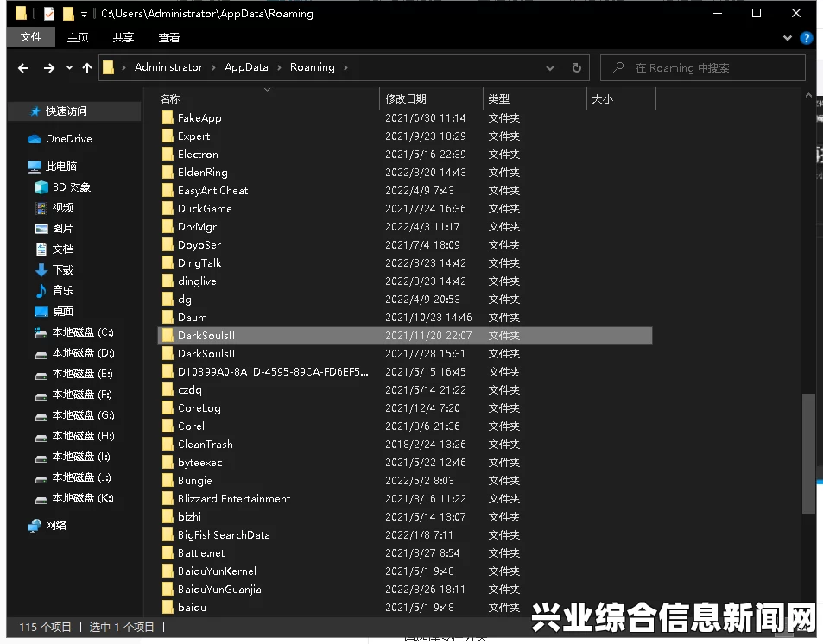Viewport: 823px width, 644px height.
Task: Select the Electron folder name
Action: point(198,155)
